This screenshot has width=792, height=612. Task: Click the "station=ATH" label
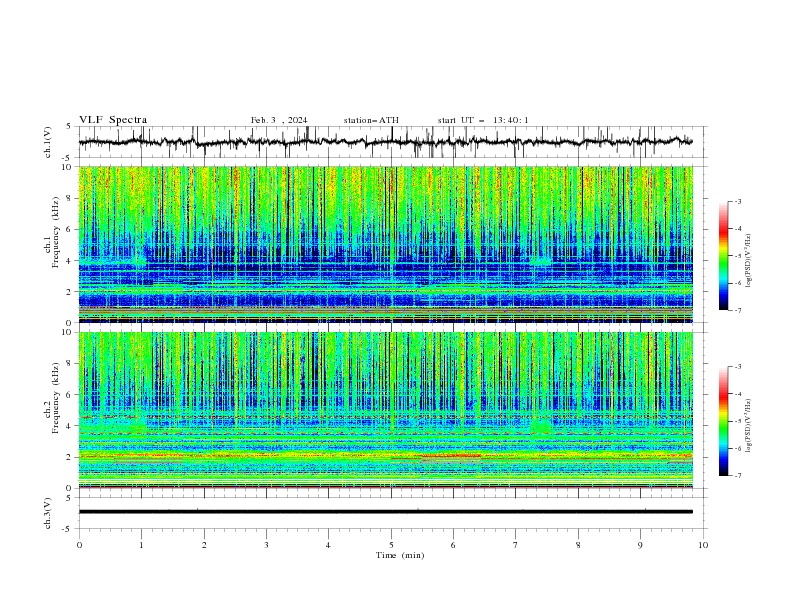coord(371,120)
